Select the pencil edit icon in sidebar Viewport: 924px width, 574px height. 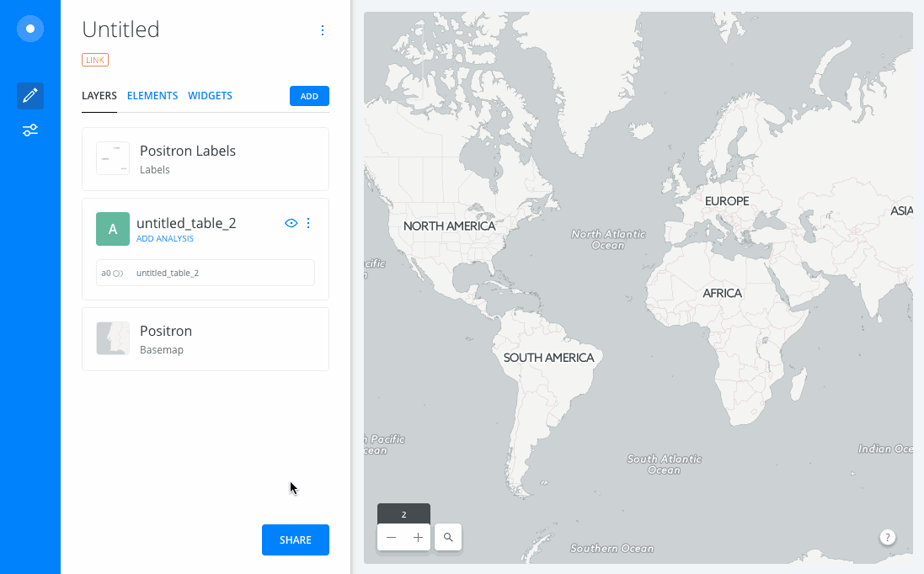click(30, 95)
